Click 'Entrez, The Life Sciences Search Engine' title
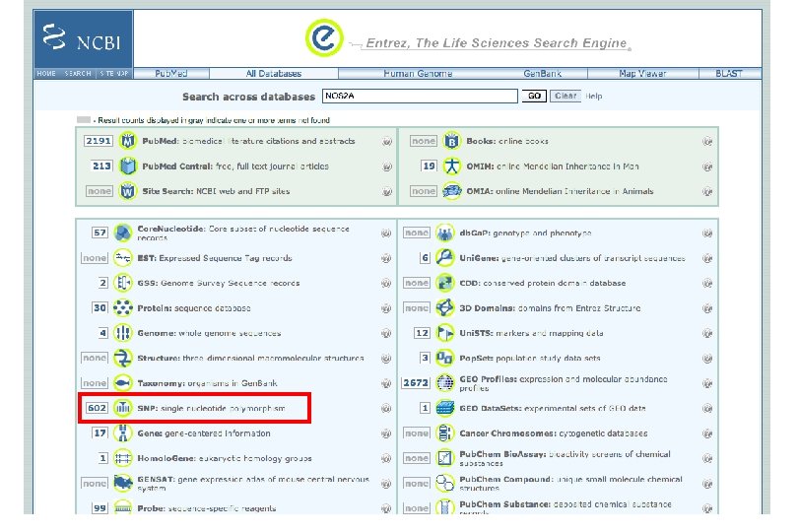The height and width of the screenshot is (532, 798). [x=497, y=43]
